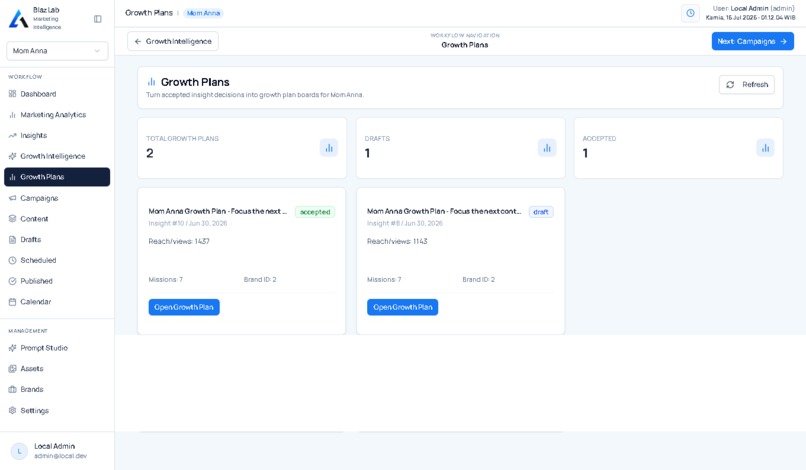This screenshot has height=470, width=806.
Task: Click "Insight #10 / Jun 30, 2026" text
Action: point(188,223)
